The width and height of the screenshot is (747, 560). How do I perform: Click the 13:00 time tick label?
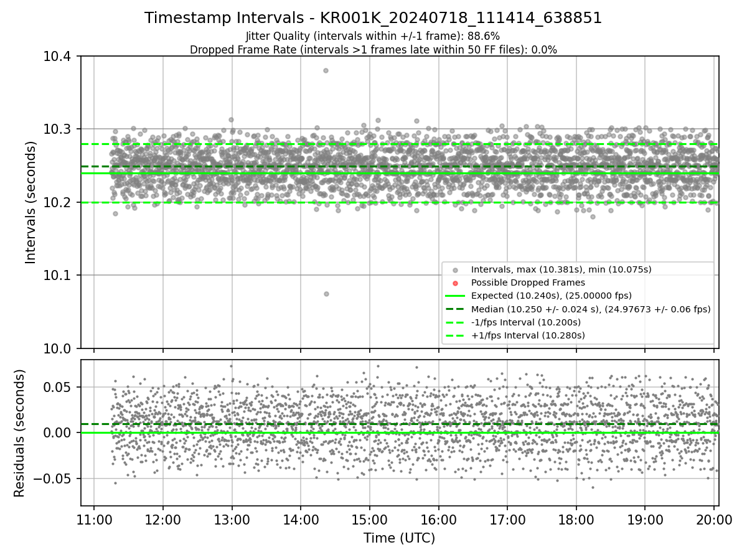click(x=232, y=519)
